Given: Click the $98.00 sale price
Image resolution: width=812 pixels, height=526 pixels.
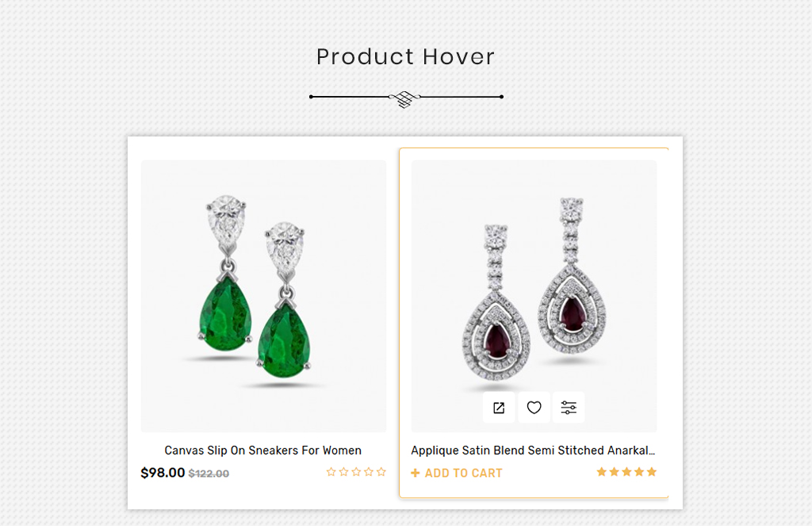Looking at the screenshot, I should [x=163, y=473].
